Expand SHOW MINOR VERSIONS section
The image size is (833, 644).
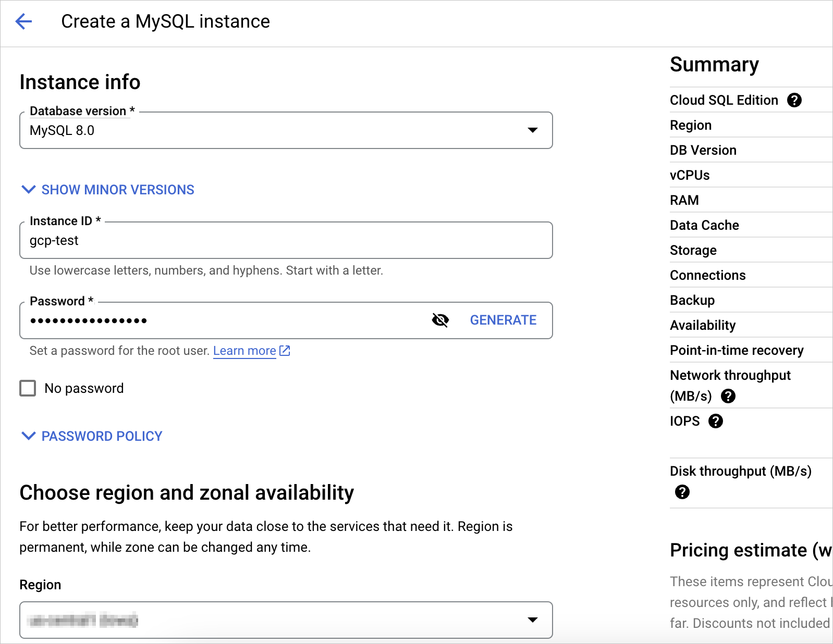click(117, 190)
